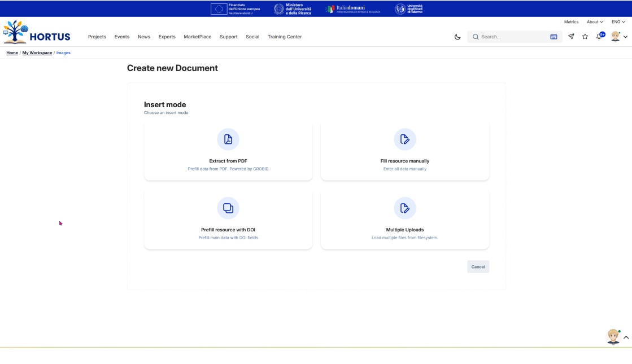Open the News menu
Screen dimensions: 632x364
tap(144, 37)
